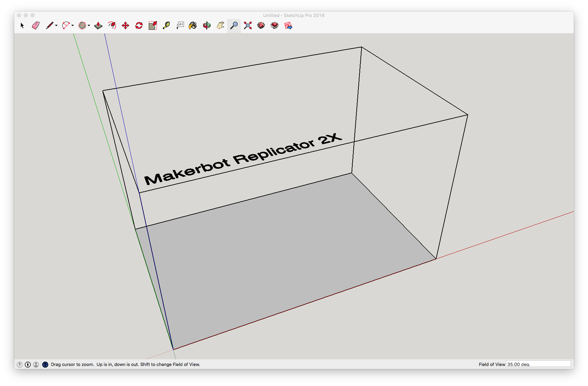Select the arrow Select tool

[22, 25]
